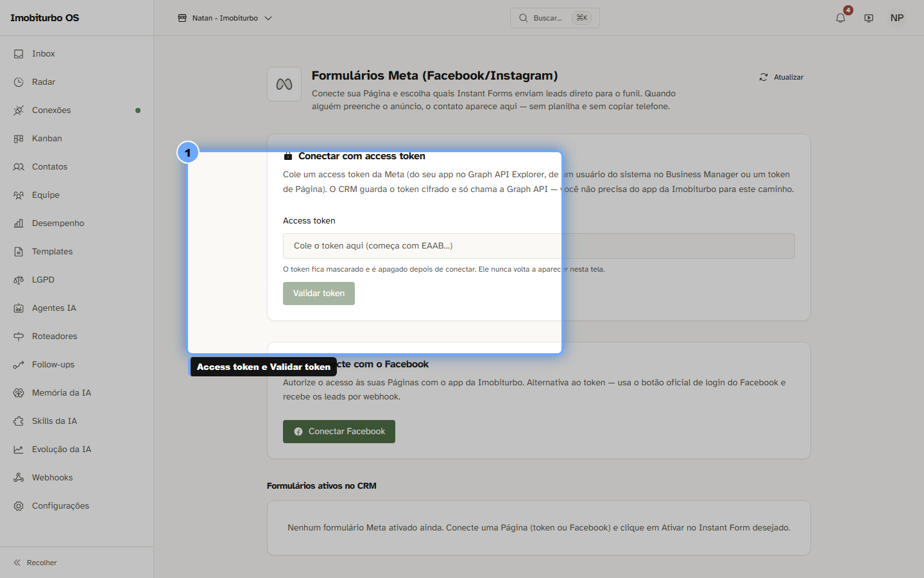Navigate to Kanban menu item
This screenshot has width=924, height=578.
click(77, 139)
